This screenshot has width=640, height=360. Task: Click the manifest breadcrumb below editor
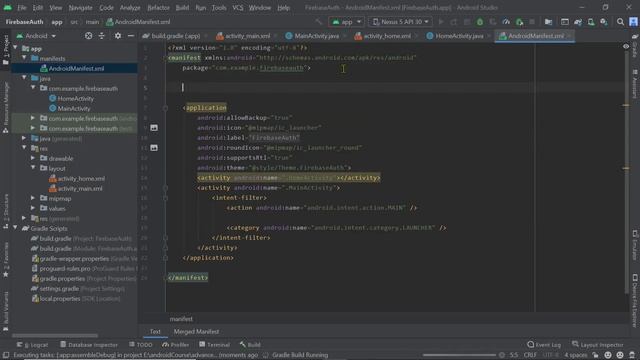tap(181, 319)
